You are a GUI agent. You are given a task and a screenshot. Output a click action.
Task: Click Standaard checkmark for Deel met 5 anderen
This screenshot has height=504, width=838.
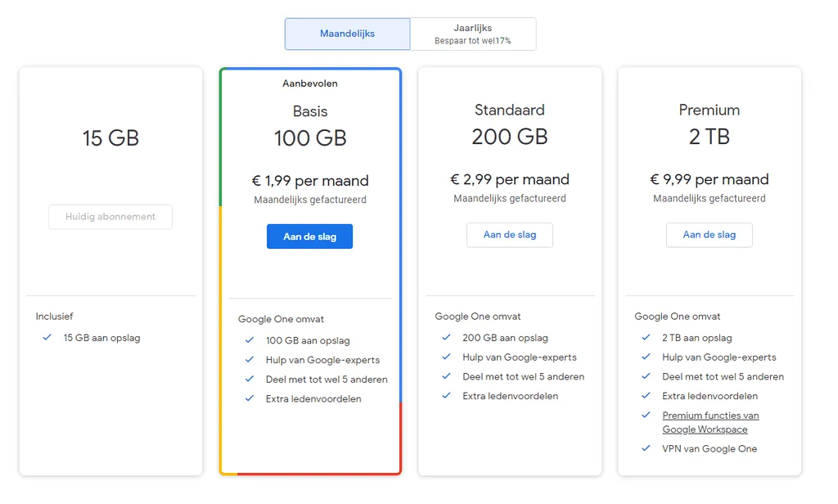click(x=446, y=377)
